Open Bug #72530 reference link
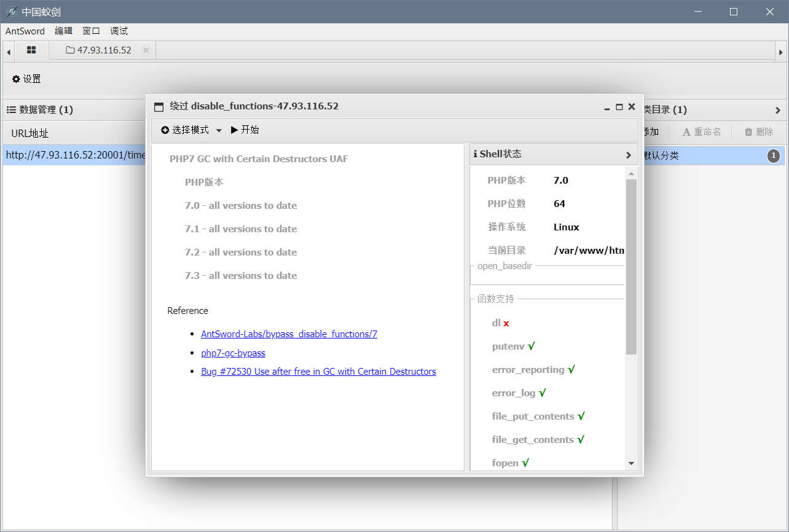The image size is (789, 532). click(x=318, y=372)
